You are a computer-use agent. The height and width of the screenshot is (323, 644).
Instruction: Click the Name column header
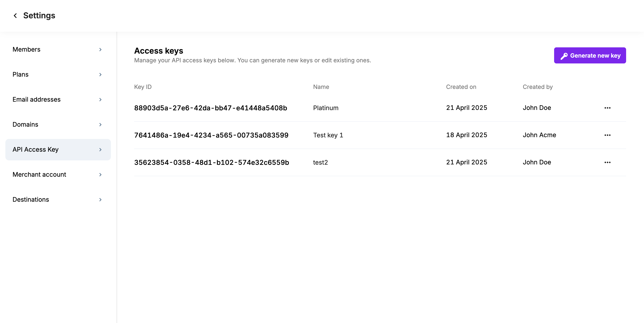[321, 87]
